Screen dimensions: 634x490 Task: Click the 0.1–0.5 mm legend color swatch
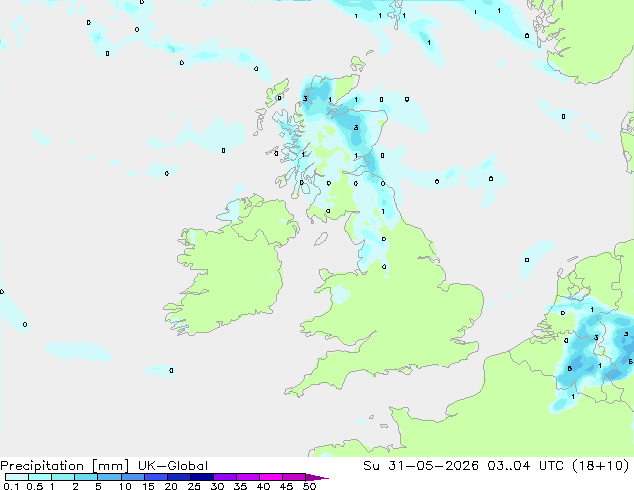(17, 477)
